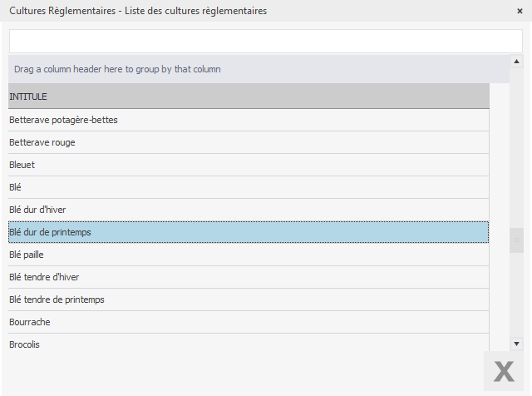532x396 pixels.
Task: Select Brocolis at the list bottom
Action: tap(249, 344)
